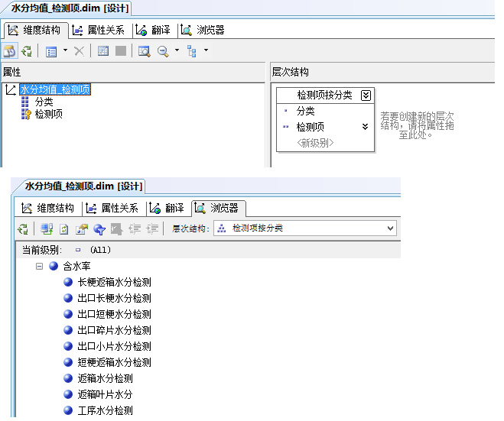Collapse the 检测项按分类 hierarchy box chevron
The image size is (504, 421).
(x=366, y=96)
